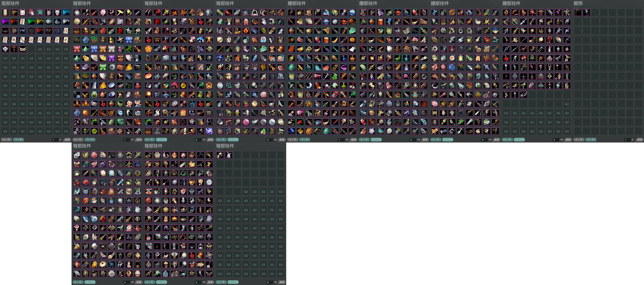Select the shovel on 背部挂件 page 1
The height and width of the screenshot is (285, 644).
tap(111, 31)
